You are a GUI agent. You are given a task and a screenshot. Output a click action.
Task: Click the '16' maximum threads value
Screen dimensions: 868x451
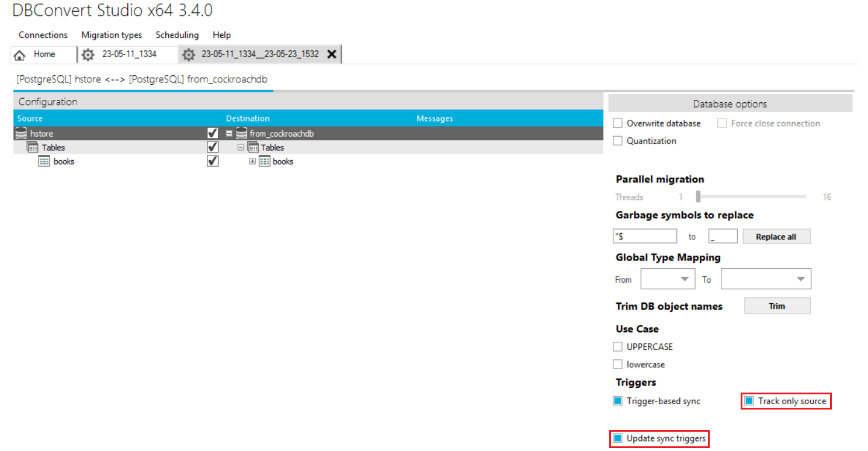click(x=827, y=197)
